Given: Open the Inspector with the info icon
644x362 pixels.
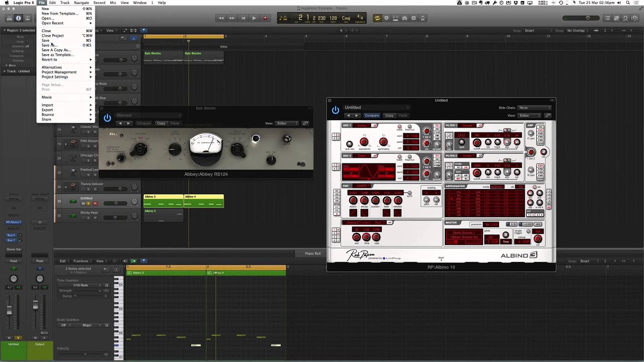Looking at the screenshot, I should point(19,18).
